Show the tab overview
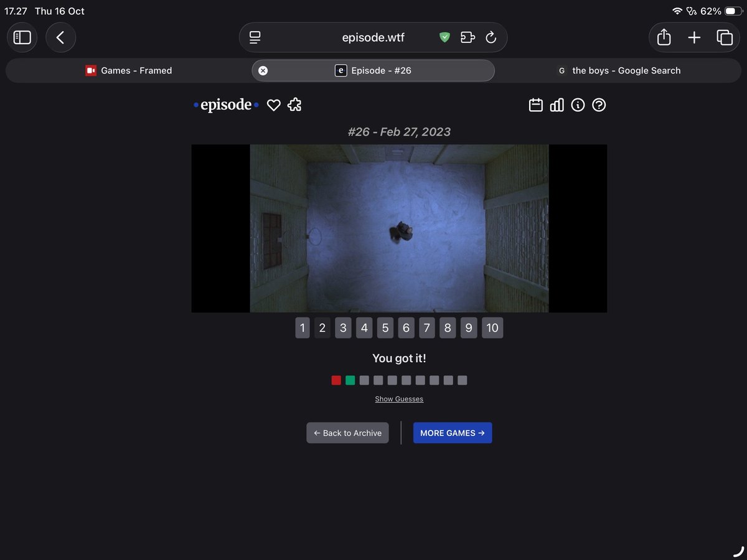The width and height of the screenshot is (747, 560). [725, 37]
